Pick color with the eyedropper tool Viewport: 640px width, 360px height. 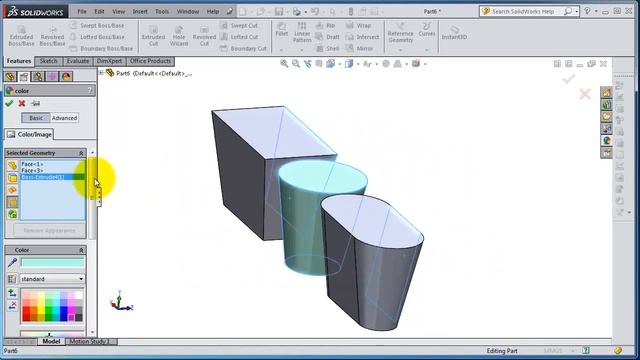[12, 262]
